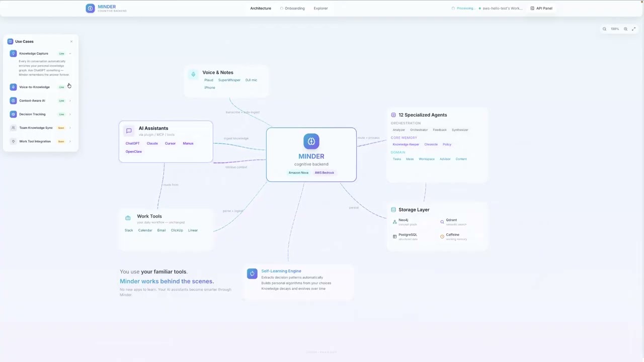This screenshot has width=644, height=362.
Task: Expand the Decision Tracking use case
Action: [70, 114]
